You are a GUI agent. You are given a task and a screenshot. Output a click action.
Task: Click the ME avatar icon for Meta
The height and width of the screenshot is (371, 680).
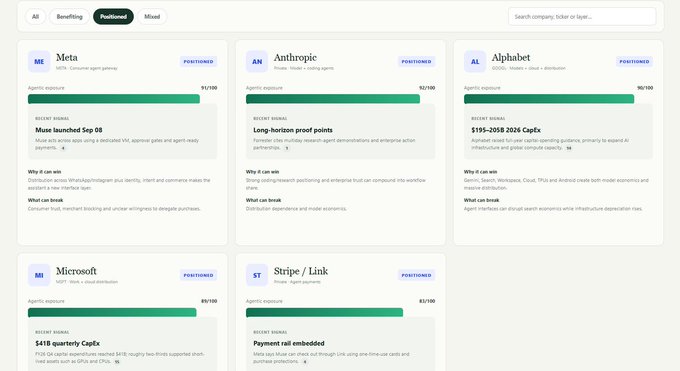(39, 62)
